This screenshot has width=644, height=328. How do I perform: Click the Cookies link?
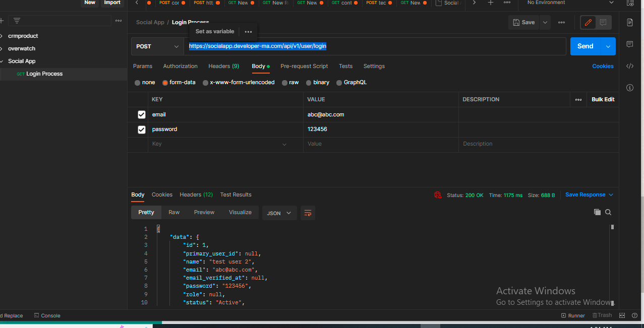[603, 66]
